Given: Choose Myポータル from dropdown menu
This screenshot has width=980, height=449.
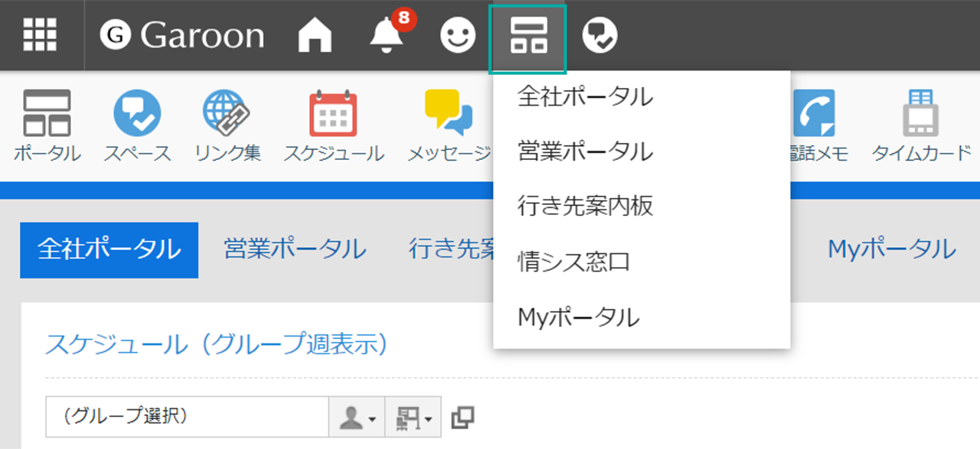Looking at the screenshot, I should click(642, 317).
